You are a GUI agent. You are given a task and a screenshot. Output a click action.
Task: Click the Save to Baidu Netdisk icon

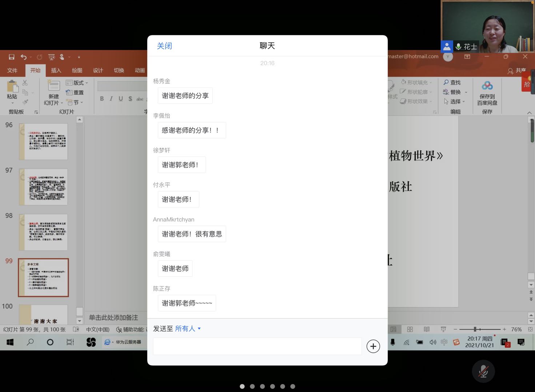[487, 86]
